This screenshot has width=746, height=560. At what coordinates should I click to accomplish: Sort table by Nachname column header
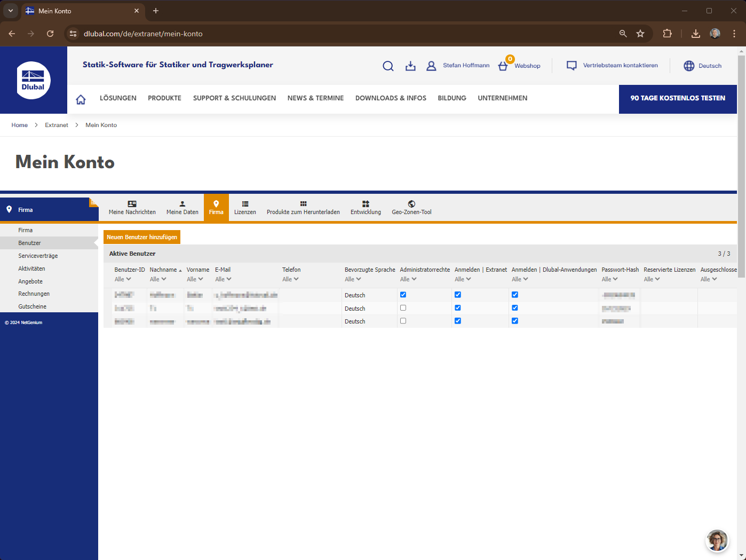coord(163,270)
